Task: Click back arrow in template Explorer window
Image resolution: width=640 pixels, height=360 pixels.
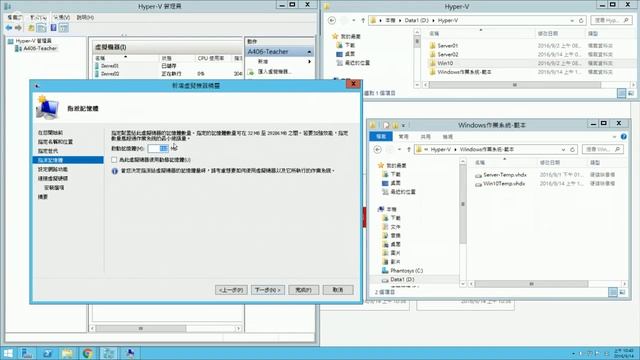Action: [x=378, y=150]
